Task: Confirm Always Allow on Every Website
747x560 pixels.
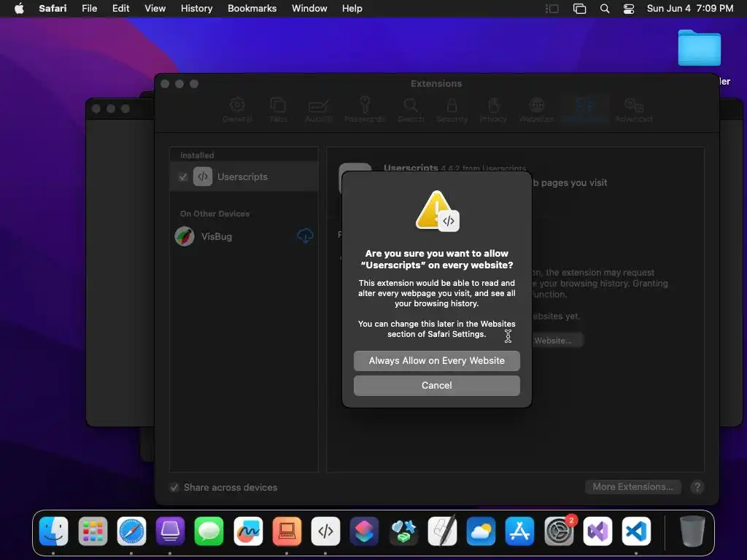Action: click(x=436, y=360)
